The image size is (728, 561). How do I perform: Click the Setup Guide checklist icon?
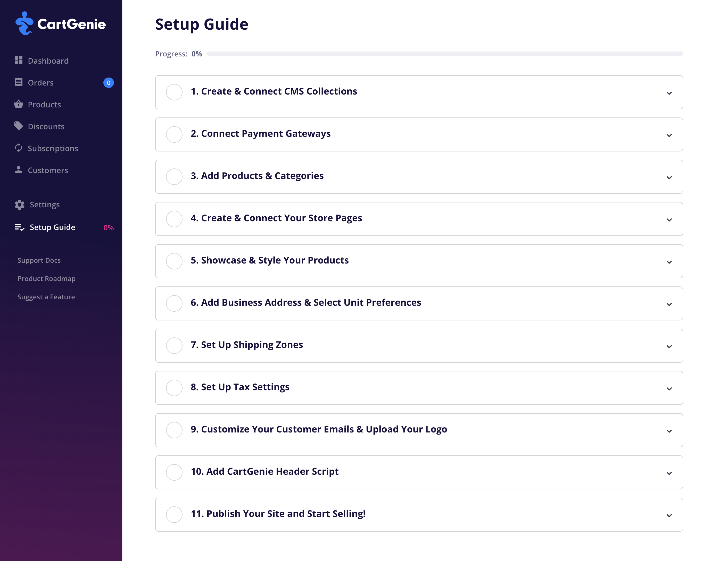coord(20,227)
